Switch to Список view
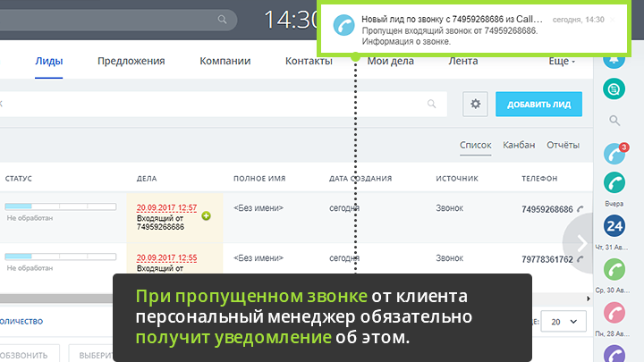 [476, 145]
